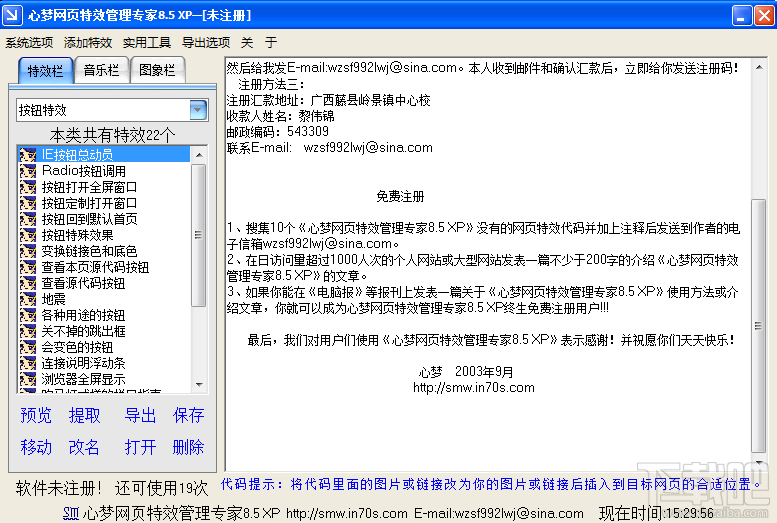Select IE按钮总动员 in the effects list
The image size is (777, 523).
click(x=104, y=155)
